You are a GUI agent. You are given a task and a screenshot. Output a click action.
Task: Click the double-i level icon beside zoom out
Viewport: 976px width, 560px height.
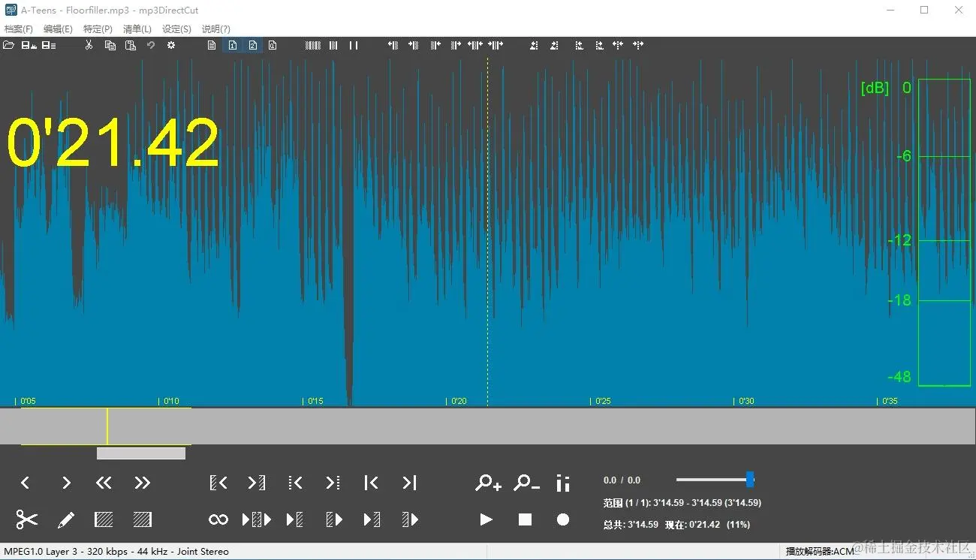563,483
